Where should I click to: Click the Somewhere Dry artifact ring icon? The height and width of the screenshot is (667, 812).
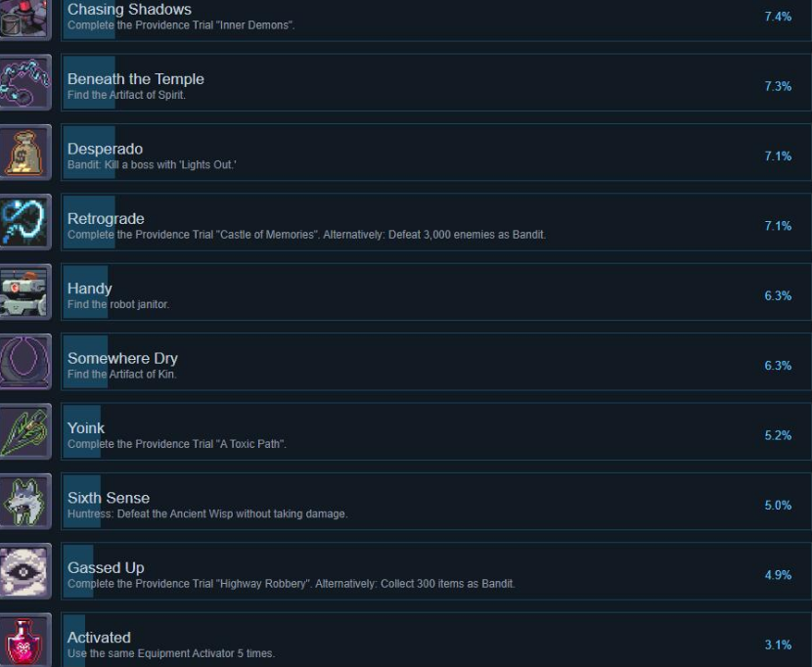[25, 362]
